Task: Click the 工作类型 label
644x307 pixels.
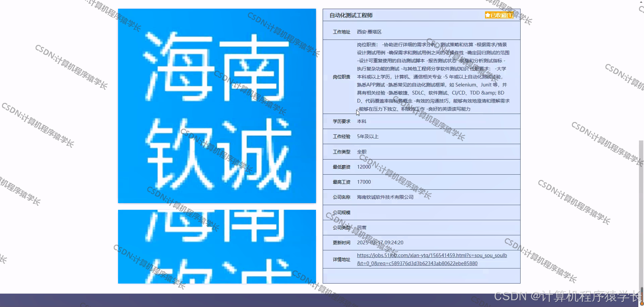Action: (x=341, y=152)
